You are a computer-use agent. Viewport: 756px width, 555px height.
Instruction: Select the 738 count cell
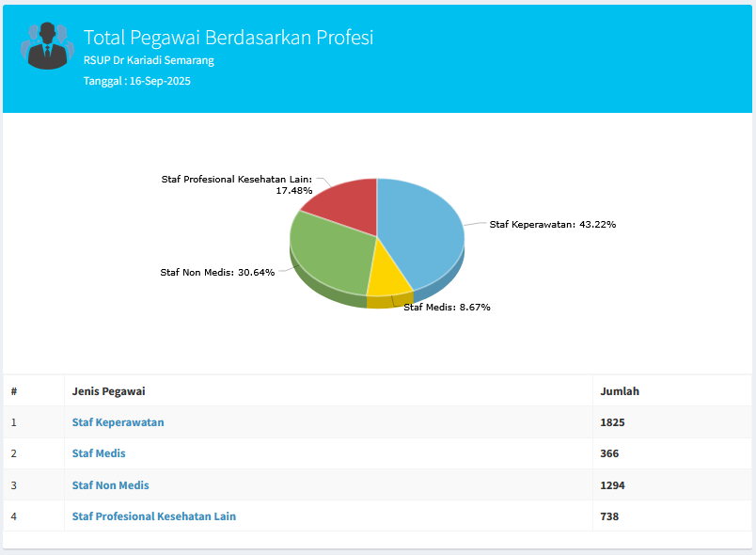pyautogui.click(x=609, y=516)
